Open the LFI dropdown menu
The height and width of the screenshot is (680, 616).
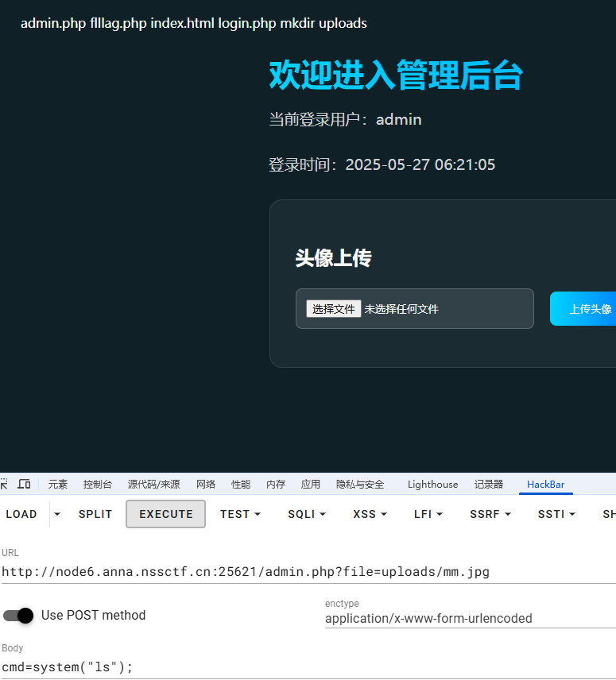click(x=428, y=514)
